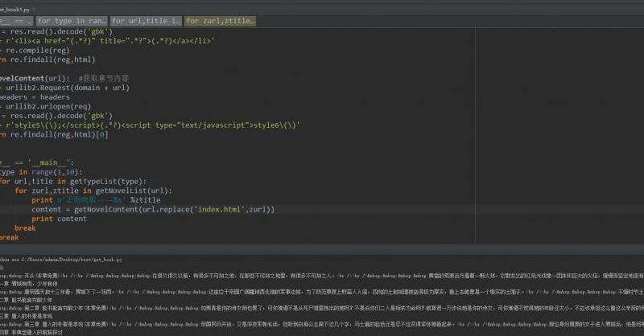Click the re.compile(reg) line

point(35,51)
